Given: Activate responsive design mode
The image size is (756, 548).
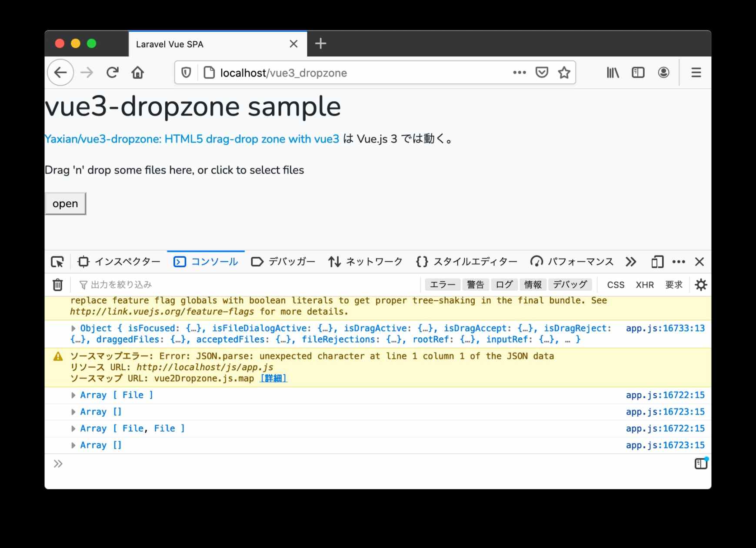Looking at the screenshot, I should (657, 262).
